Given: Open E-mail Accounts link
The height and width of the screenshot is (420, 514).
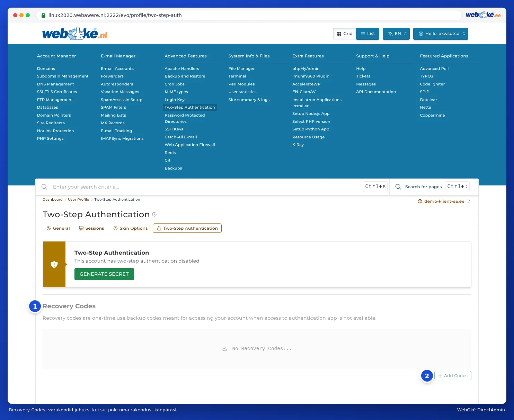Looking at the screenshot, I should click(117, 69).
